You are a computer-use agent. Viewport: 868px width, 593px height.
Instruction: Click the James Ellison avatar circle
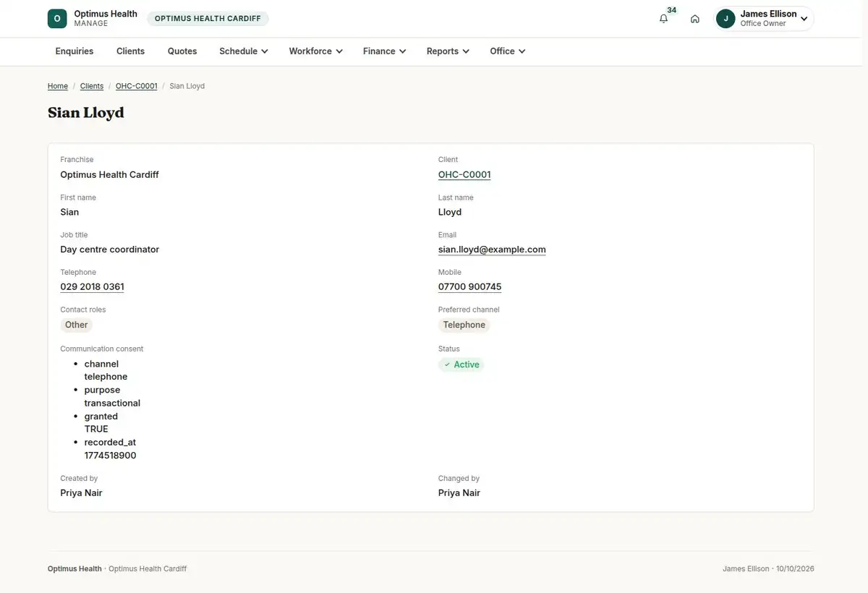(726, 19)
